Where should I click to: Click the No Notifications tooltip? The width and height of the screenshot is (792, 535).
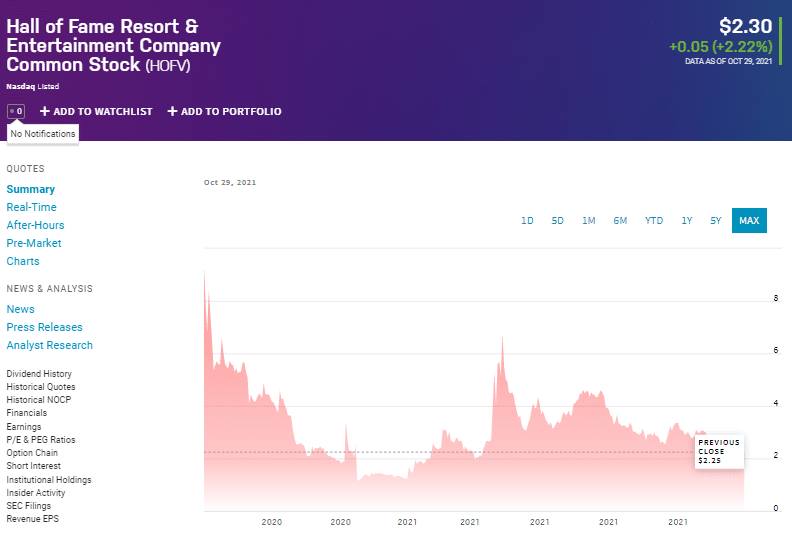(43, 134)
